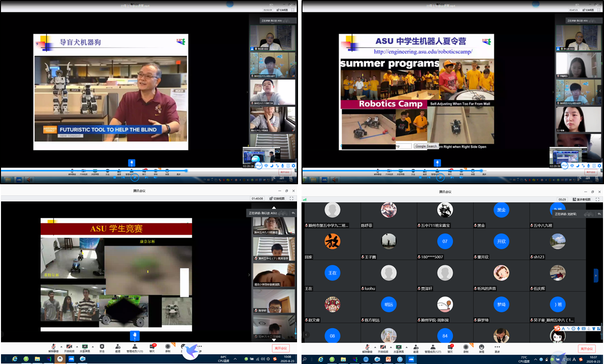Select participant tile 五中711班宋嘉宝

(x=445, y=216)
